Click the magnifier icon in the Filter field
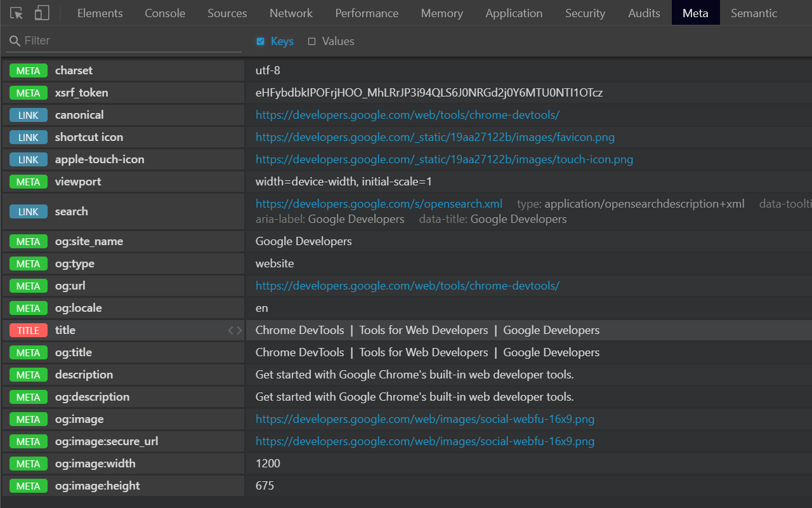812x508 pixels. 14,40
